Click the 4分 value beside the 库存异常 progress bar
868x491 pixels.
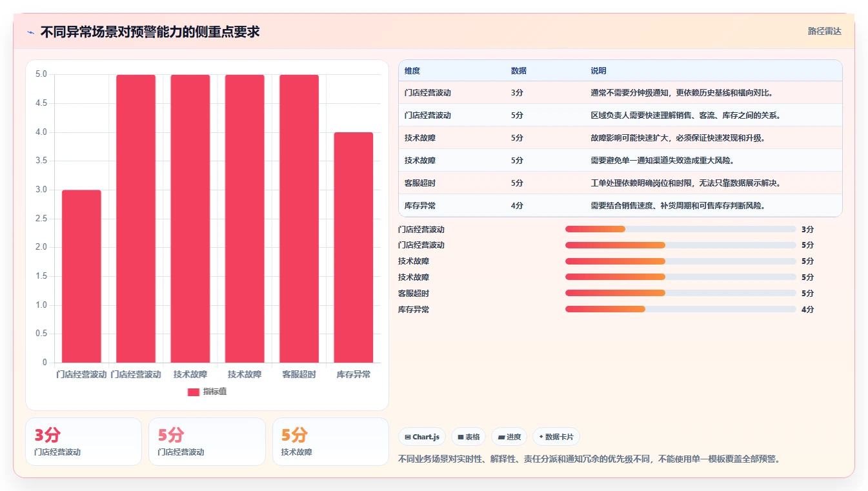pos(808,310)
